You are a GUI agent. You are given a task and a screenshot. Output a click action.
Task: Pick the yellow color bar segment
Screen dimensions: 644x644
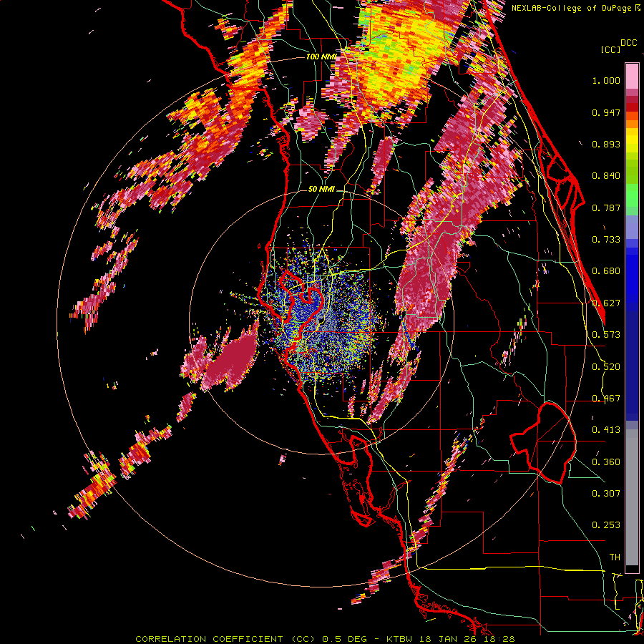[x=632, y=140]
